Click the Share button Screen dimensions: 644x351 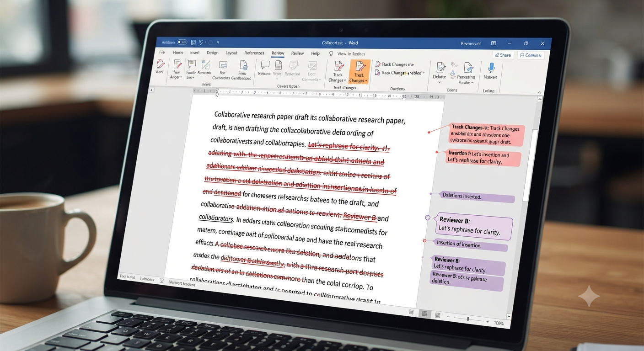point(502,55)
